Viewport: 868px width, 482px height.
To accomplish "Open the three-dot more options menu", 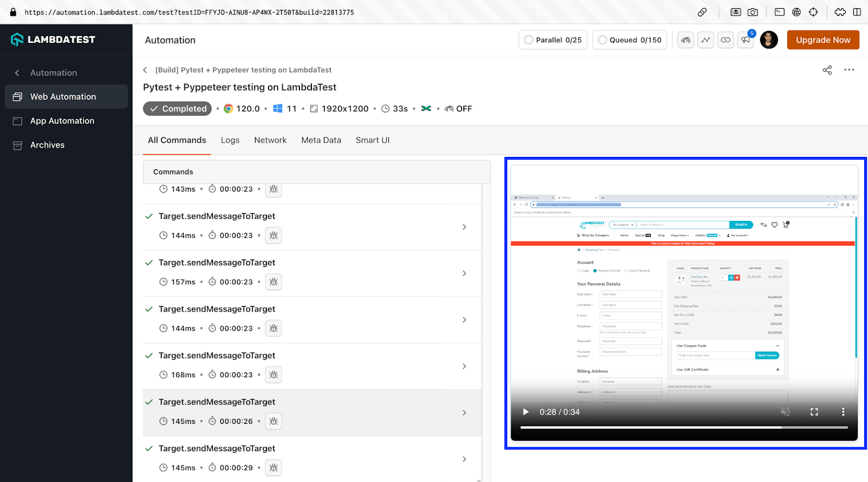I will pos(849,70).
